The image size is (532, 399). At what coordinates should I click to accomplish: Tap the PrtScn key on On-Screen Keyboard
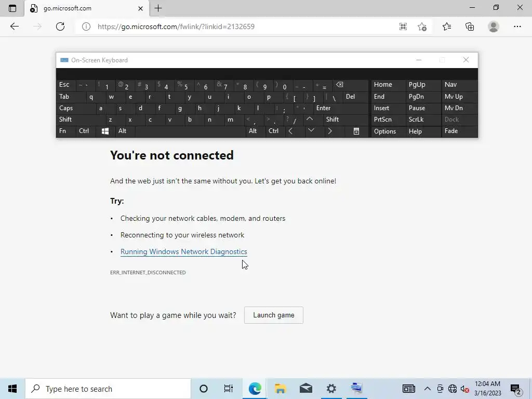coord(388,119)
